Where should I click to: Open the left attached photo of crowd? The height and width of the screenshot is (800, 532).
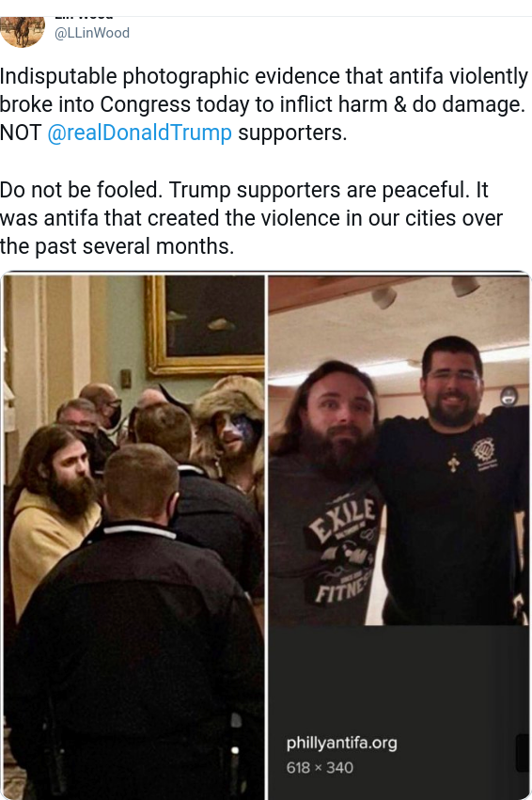click(x=133, y=537)
